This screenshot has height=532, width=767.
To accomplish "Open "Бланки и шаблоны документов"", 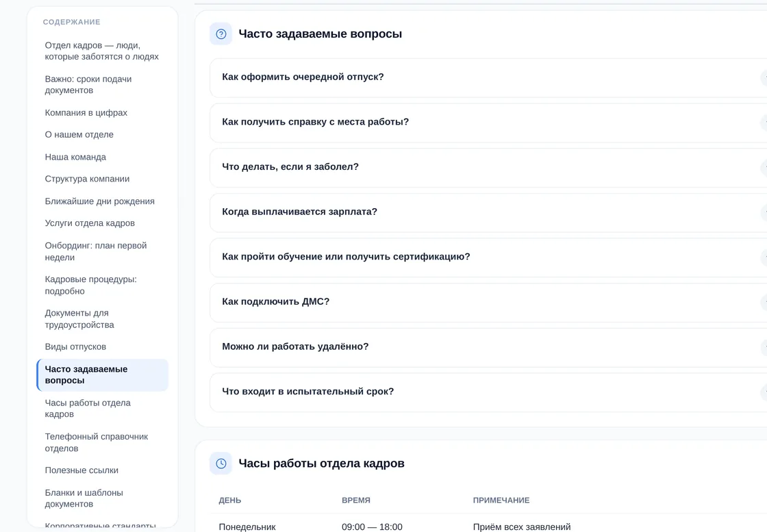I will 102,498.
